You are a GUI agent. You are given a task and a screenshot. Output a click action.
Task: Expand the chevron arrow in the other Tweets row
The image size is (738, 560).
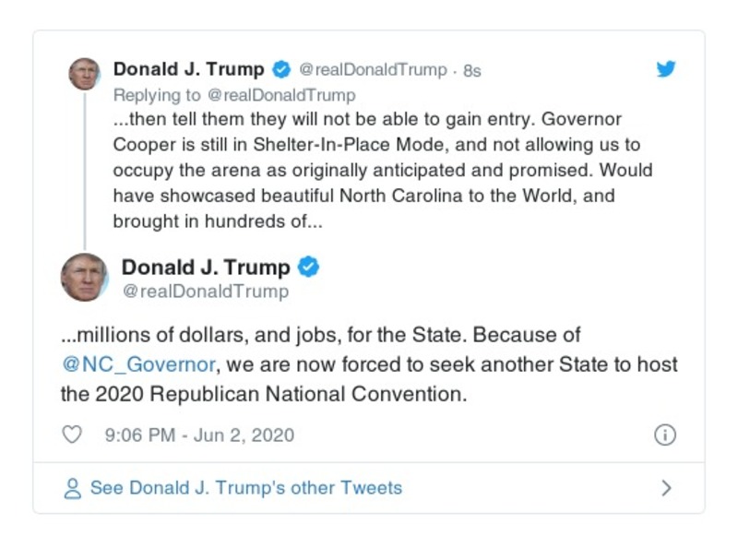pyautogui.click(x=667, y=488)
